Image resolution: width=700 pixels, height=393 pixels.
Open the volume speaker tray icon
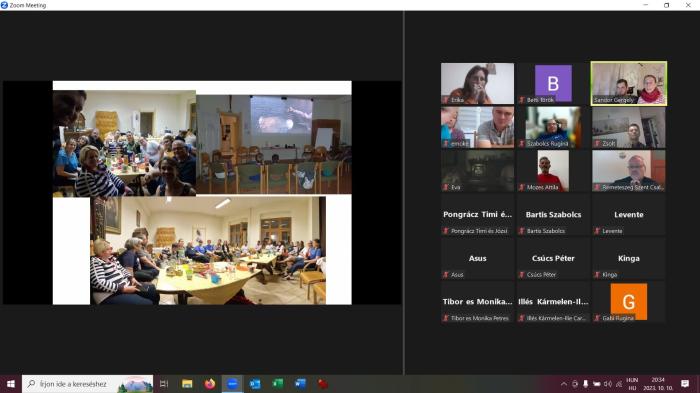pyautogui.click(x=608, y=384)
